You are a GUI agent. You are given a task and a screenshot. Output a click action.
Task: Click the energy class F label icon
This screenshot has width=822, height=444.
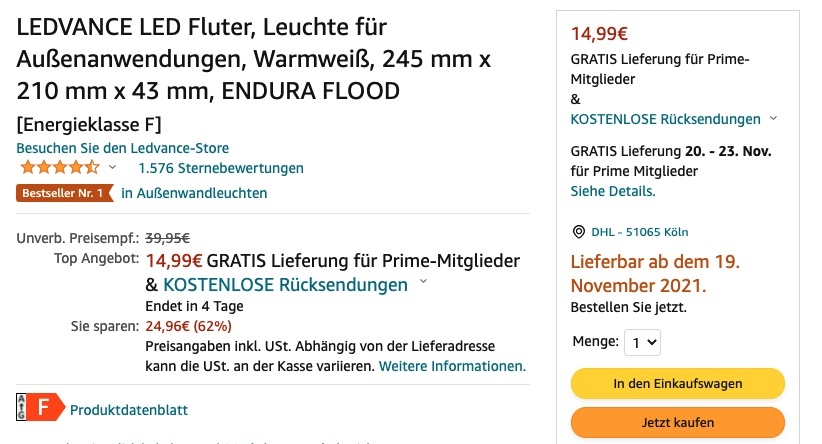pos(41,407)
